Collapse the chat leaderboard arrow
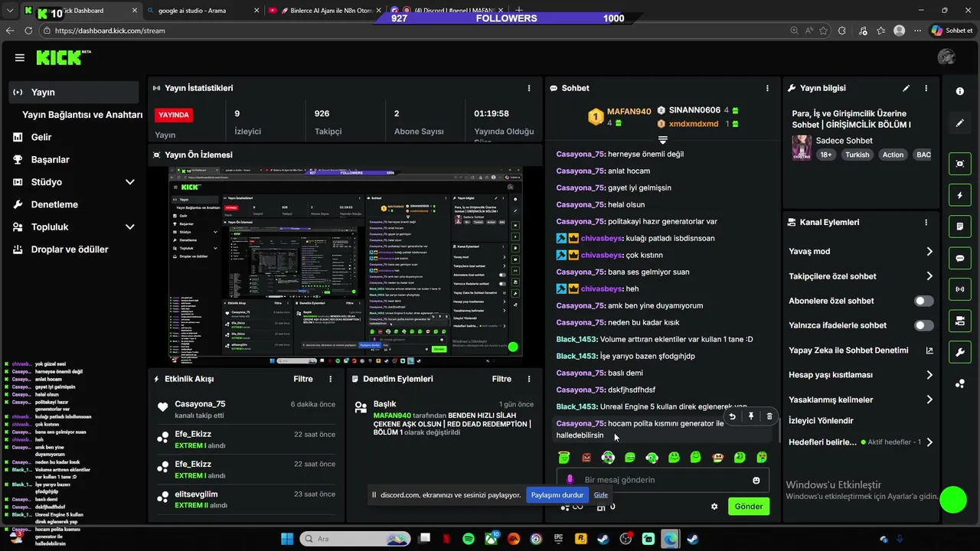The image size is (980, 551). 663,140
